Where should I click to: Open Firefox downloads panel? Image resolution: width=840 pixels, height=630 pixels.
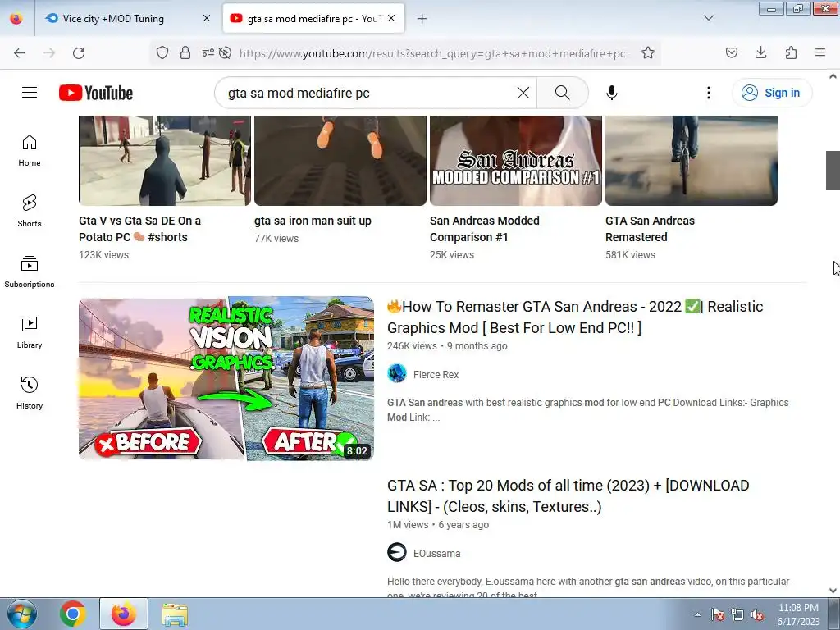[x=760, y=52]
